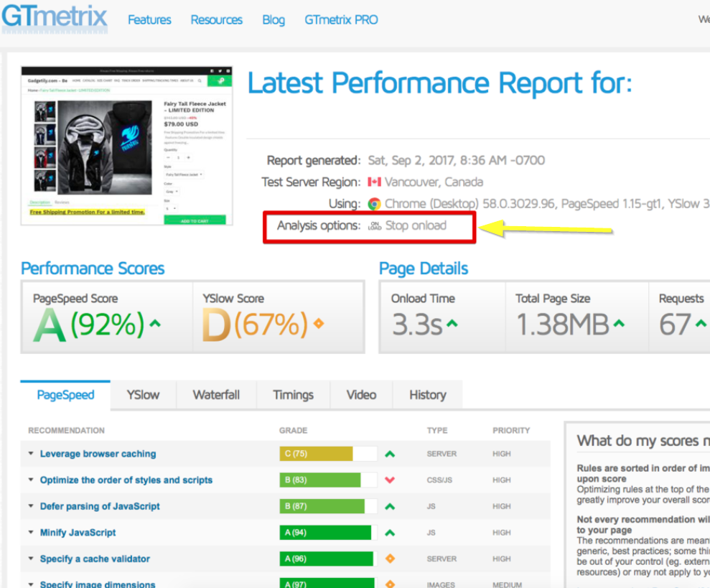Click the PRIORITY column header
This screenshot has height=588, width=710.
[511, 430]
